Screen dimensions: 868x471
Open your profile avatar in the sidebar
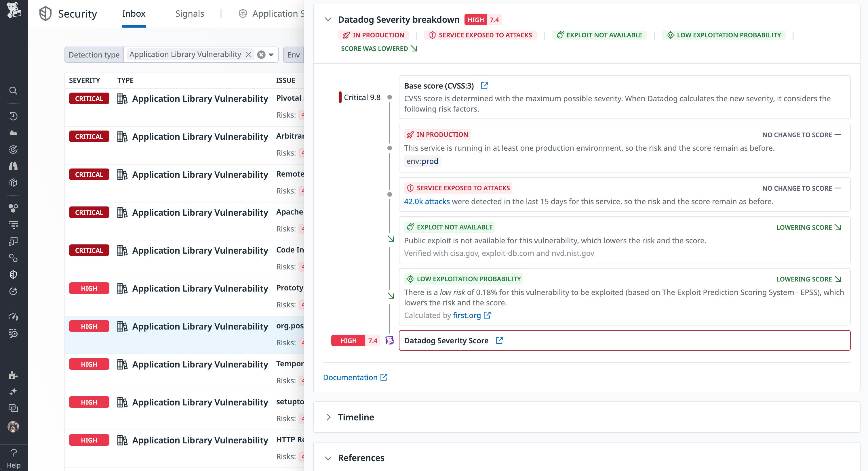tap(13, 426)
